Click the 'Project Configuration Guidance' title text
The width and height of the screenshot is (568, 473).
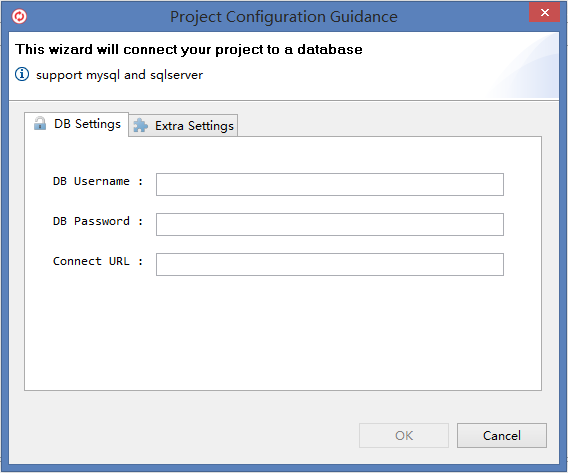[x=284, y=17]
